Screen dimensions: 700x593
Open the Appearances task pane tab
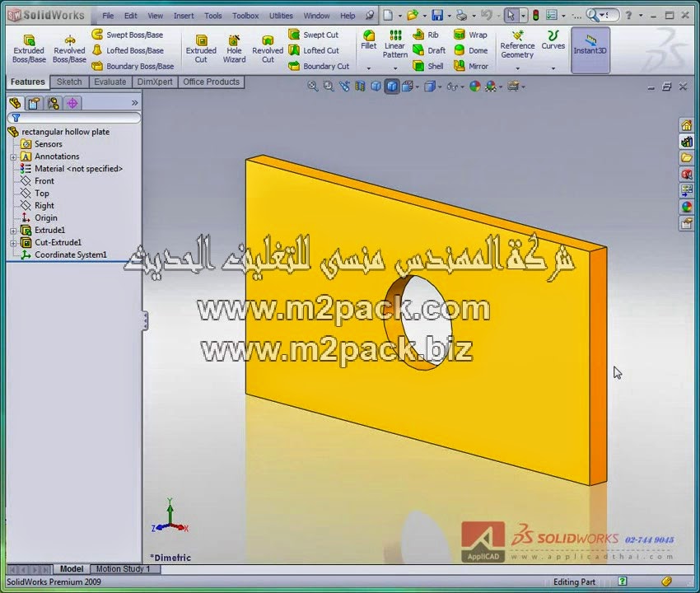pyautogui.click(x=686, y=208)
